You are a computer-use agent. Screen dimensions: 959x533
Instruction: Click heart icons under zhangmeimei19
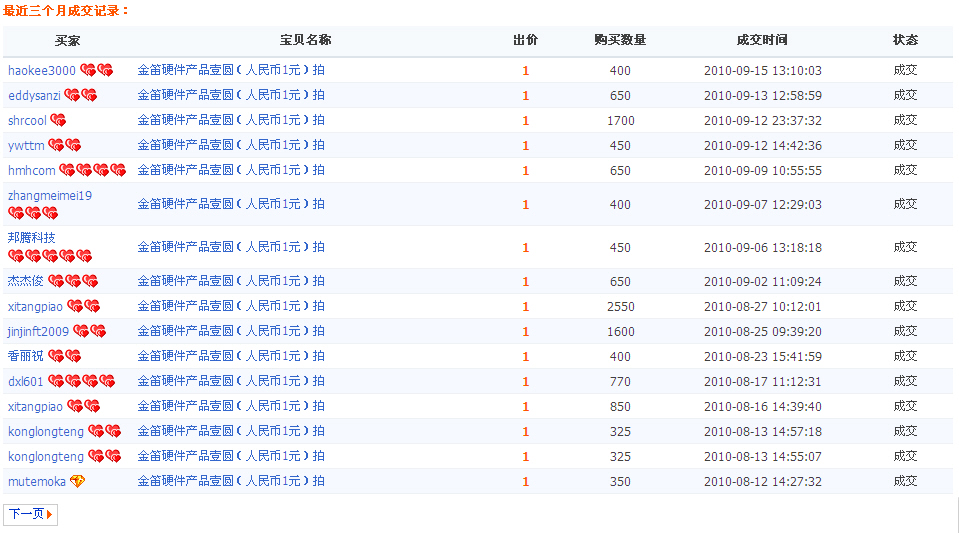pos(33,213)
